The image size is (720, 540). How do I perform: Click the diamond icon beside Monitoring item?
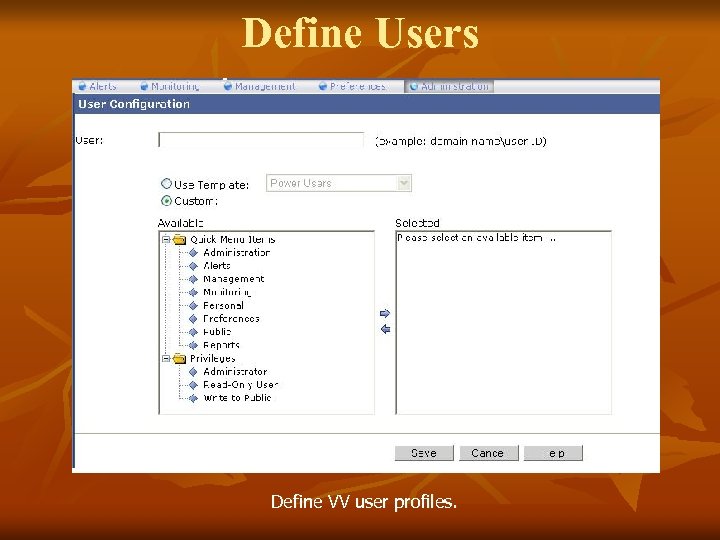(x=193, y=292)
